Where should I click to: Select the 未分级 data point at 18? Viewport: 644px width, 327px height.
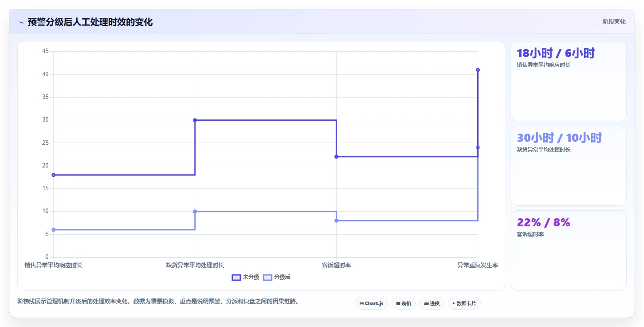pos(54,175)
